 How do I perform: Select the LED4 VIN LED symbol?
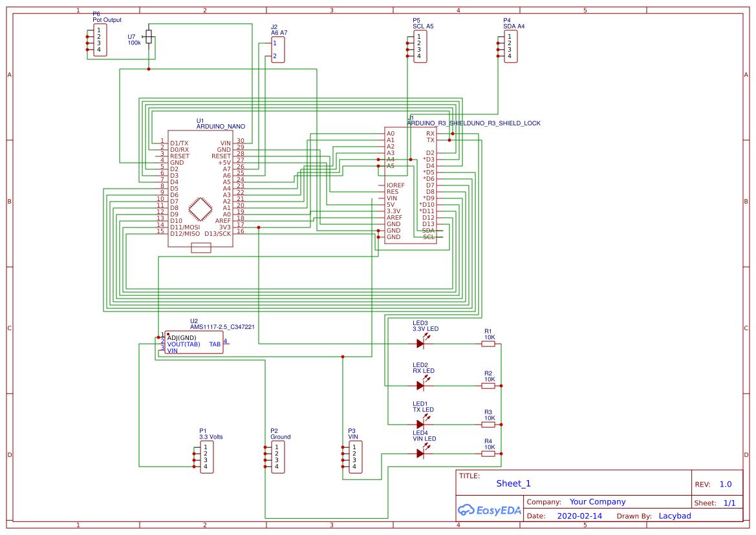click(x=420, y=454)
